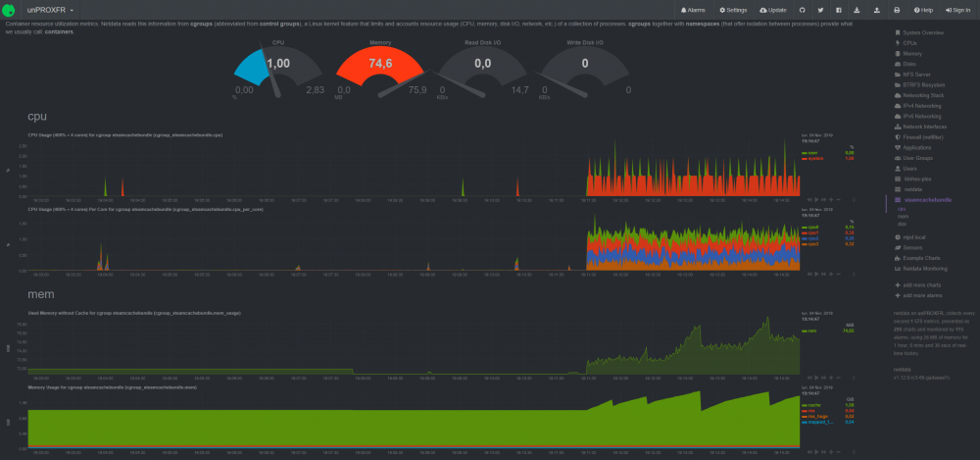Image resolution: width=980 pixels, height=460 pixels.
Task: Go to Network Interfaces section
Action: coord(921,127)
